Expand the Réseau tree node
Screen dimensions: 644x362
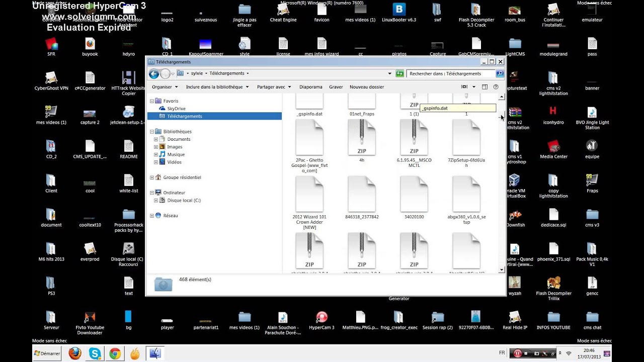click(152, 216)
